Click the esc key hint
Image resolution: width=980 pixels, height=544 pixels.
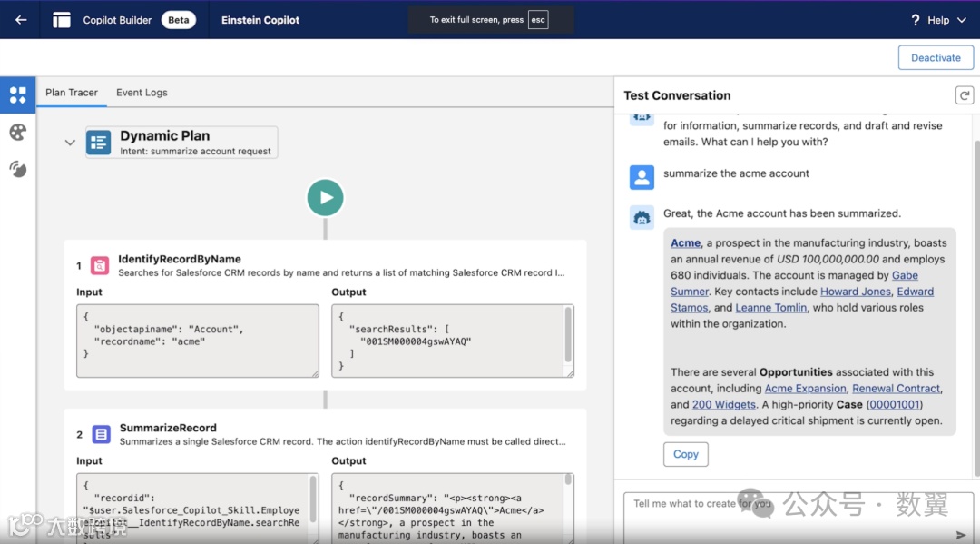click(538, 19)
